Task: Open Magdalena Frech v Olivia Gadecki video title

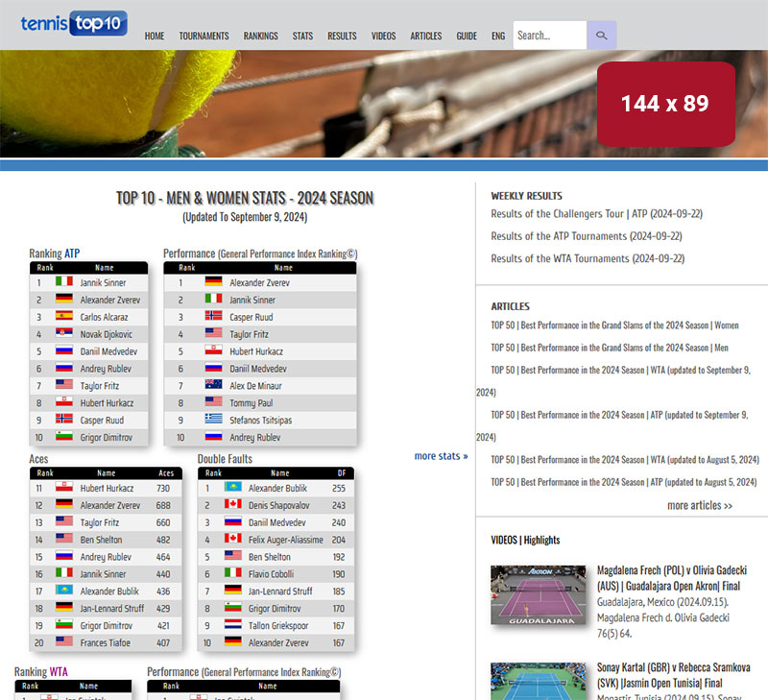Action: coord(671,578)
